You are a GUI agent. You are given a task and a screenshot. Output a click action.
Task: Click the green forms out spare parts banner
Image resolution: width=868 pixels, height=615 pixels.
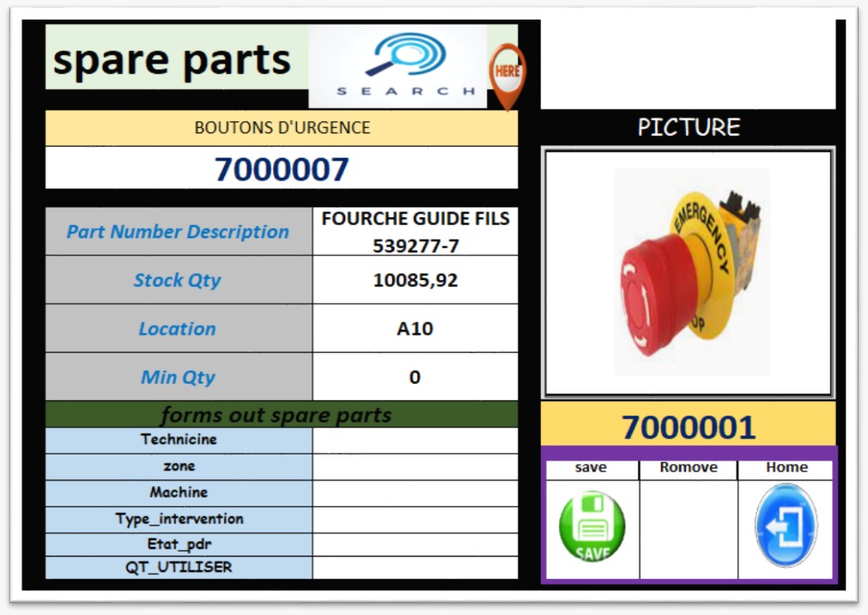282,415
